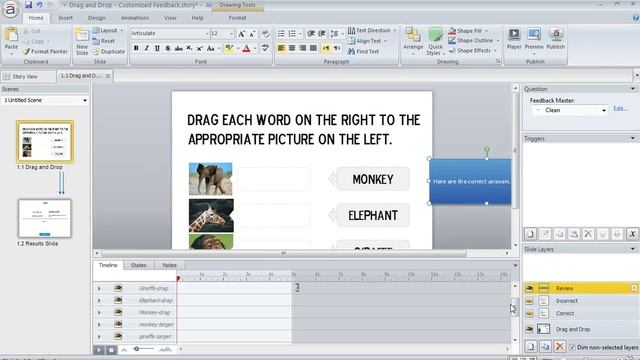Collapse the Triggers panel arrow
Screen dimensions: 640x360
coord(633,139)
